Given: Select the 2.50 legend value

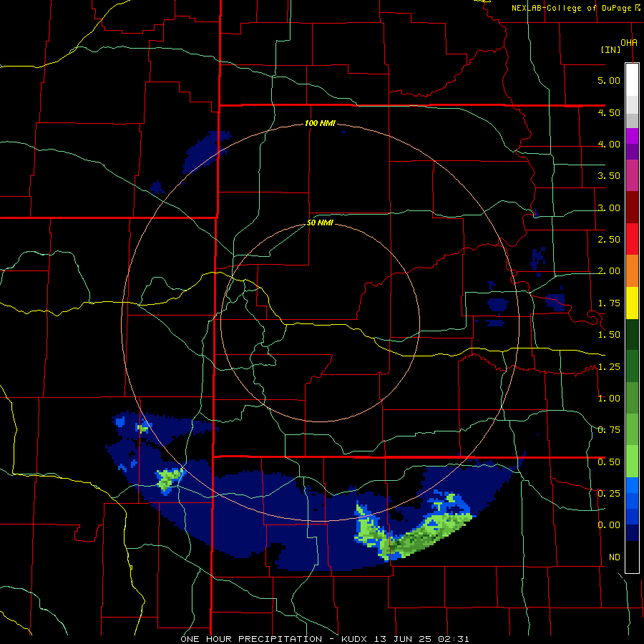Looking at the screenshot, I should (x=609, y=240).
